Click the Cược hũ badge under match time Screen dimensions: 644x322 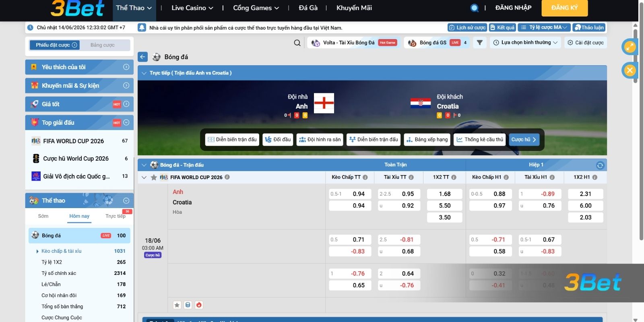[x=153, y=255]
